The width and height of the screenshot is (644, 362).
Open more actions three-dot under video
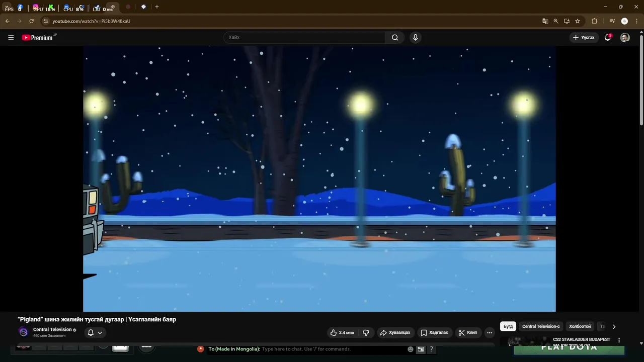pyautogui.click(x=490, y=332)
